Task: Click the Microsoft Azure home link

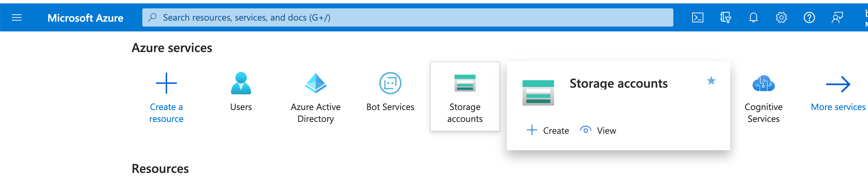Action: coord(85,18)
